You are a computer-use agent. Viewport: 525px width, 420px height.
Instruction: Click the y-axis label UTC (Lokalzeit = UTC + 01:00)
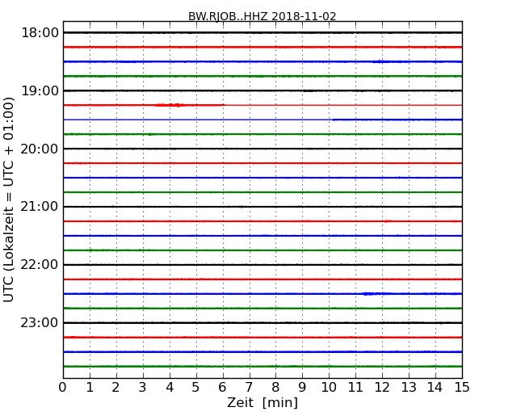8,199
